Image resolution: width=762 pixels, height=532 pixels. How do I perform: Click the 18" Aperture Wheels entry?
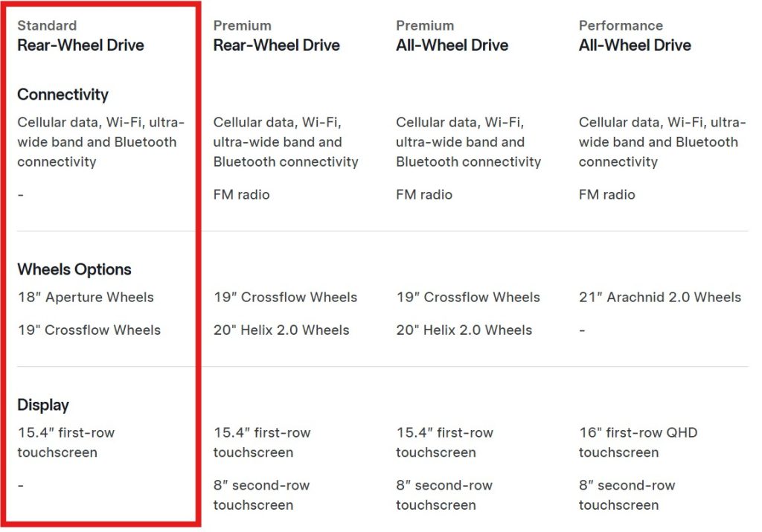point(86,298)
